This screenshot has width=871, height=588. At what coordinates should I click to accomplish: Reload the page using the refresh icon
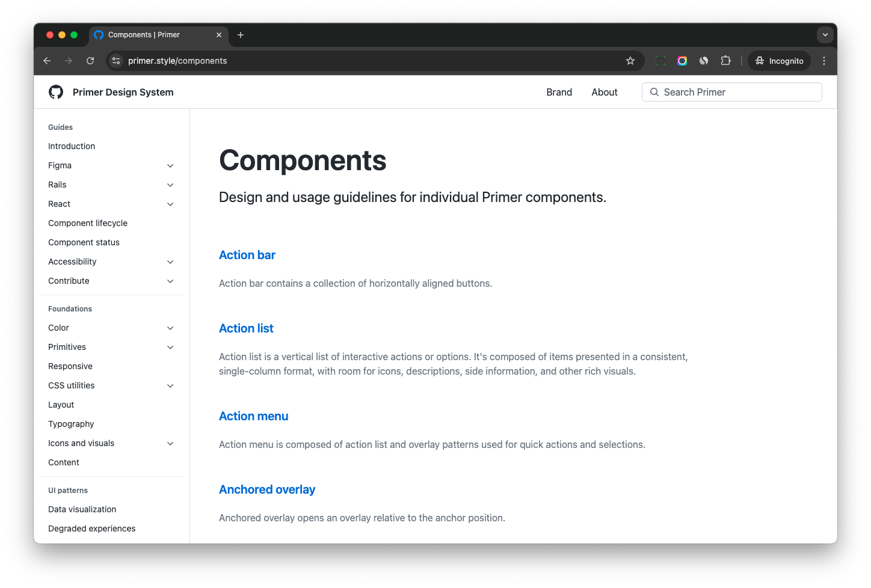pos(90,61)
